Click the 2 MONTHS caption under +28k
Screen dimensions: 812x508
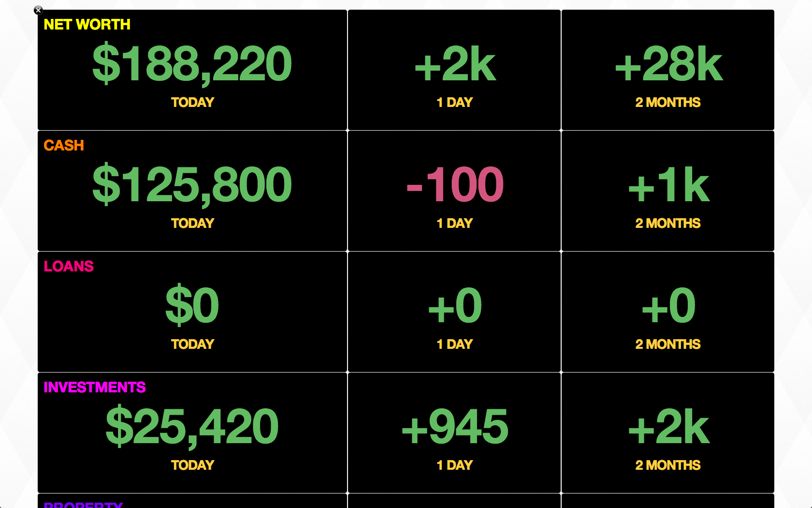tap(668, 103)
